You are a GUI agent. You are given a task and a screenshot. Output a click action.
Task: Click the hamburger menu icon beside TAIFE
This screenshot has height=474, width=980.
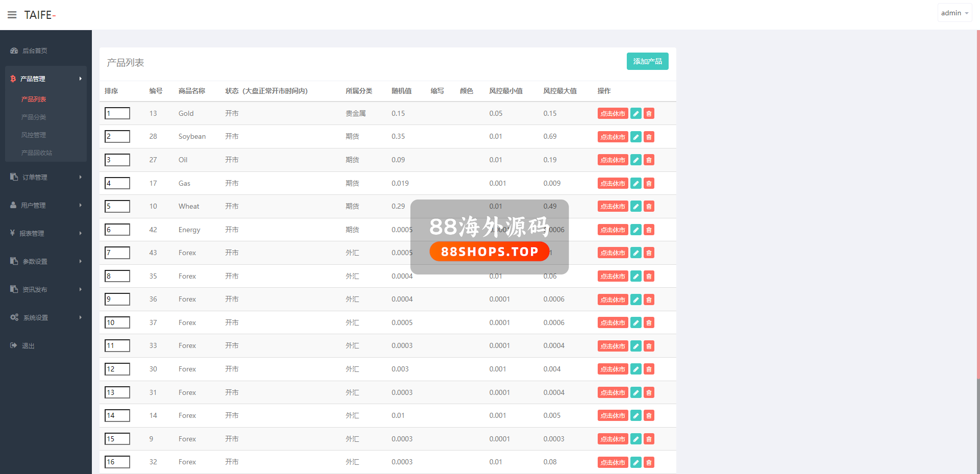(12, 15)
